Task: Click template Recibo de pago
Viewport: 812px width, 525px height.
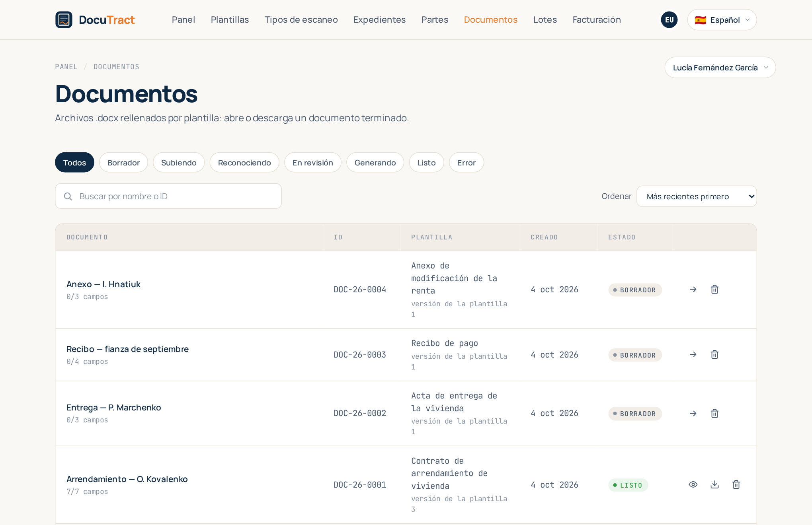Action: pos(445,343)
